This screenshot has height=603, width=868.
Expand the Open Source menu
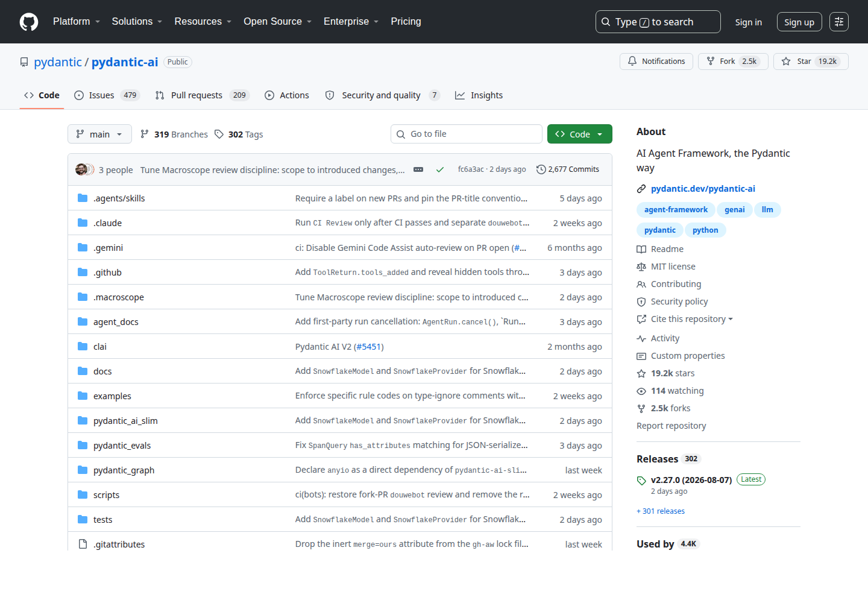(278, 22)
